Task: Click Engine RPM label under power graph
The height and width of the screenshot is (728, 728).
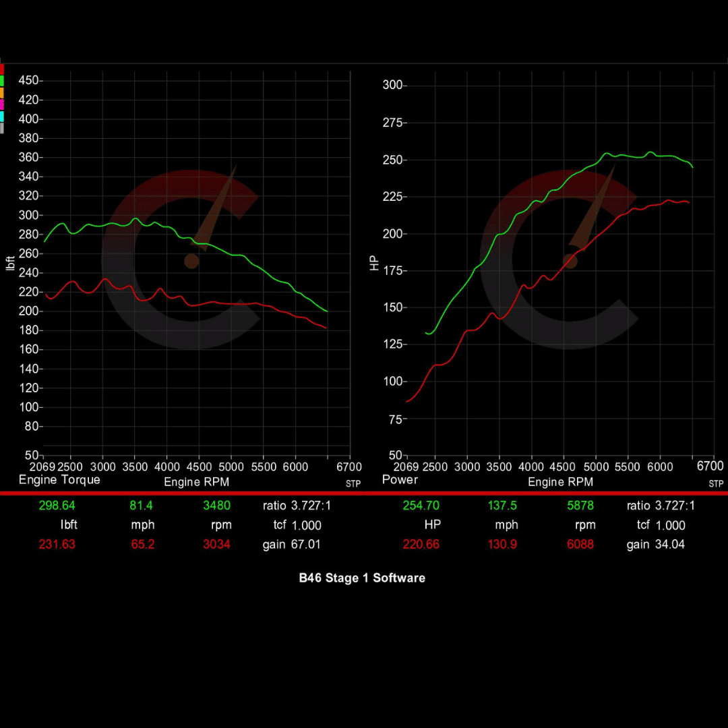Action: [x=560, y=482]
